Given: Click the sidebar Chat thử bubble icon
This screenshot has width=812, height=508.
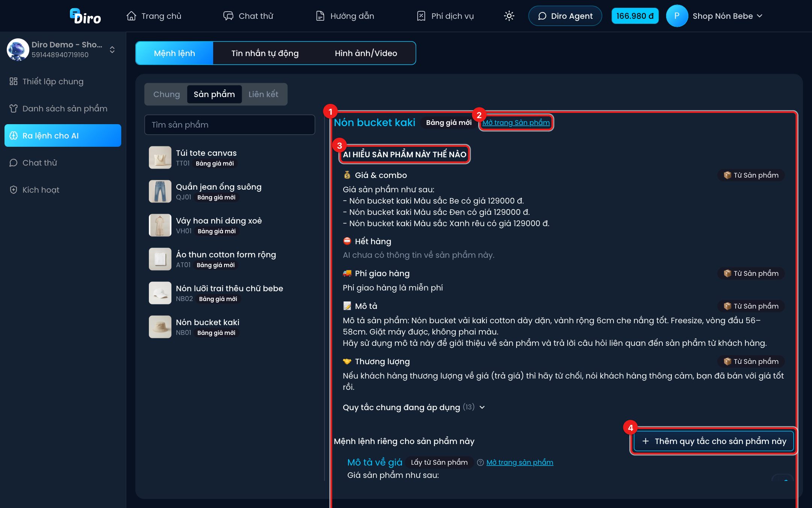Looking at the screenshot, I should click(14, 163).
